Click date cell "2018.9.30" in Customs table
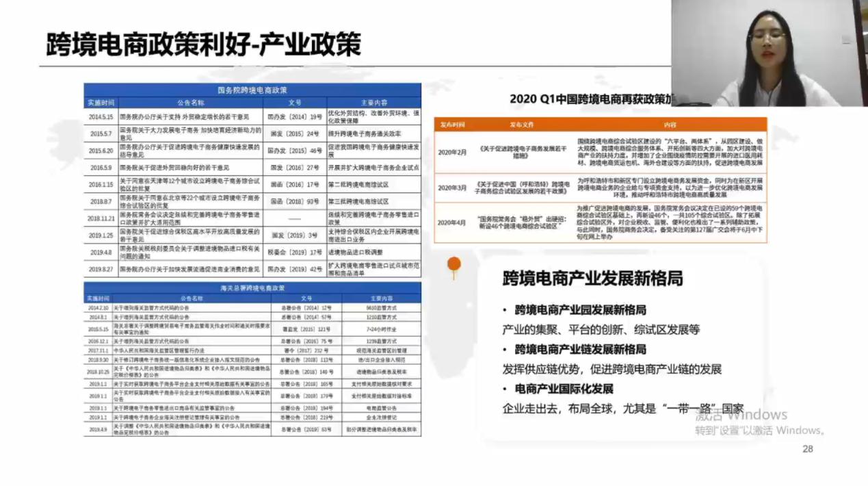Image resolution: width=868 pixels, height=486 pixels. [x=98, y=359]
